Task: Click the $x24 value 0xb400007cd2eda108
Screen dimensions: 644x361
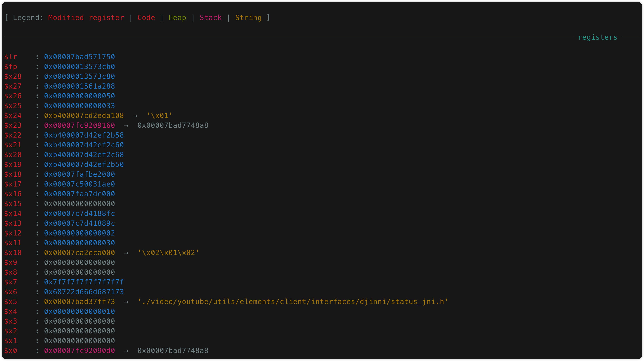Action: click(x=84, y=116)
